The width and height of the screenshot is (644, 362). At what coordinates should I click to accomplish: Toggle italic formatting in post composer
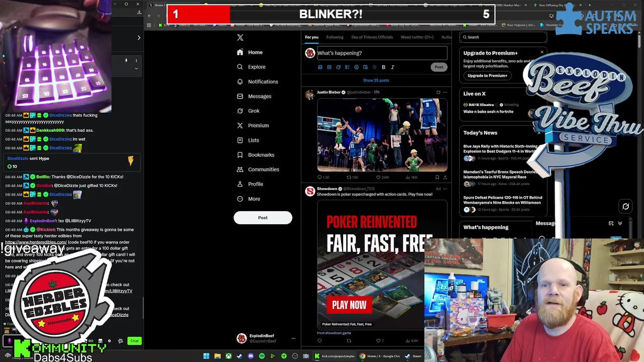[392, 67]
